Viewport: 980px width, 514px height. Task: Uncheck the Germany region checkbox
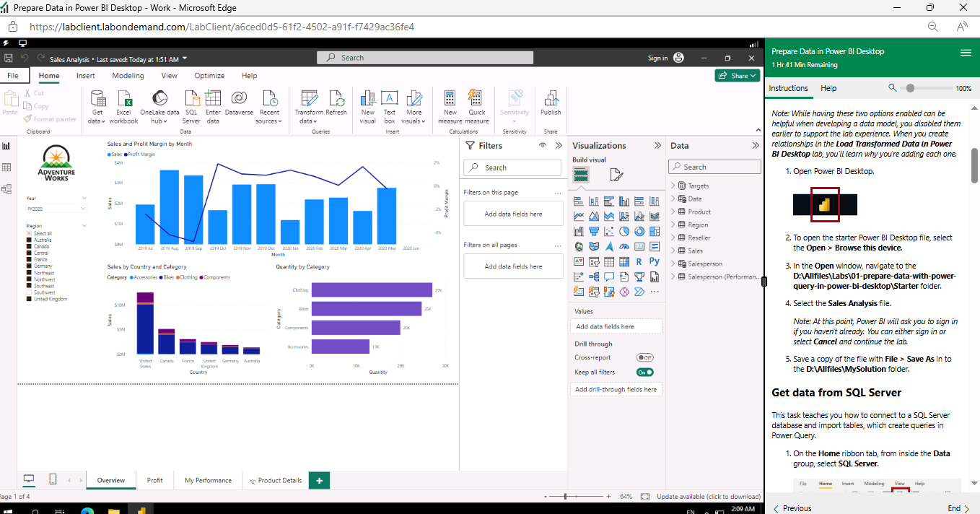(29, 266)
